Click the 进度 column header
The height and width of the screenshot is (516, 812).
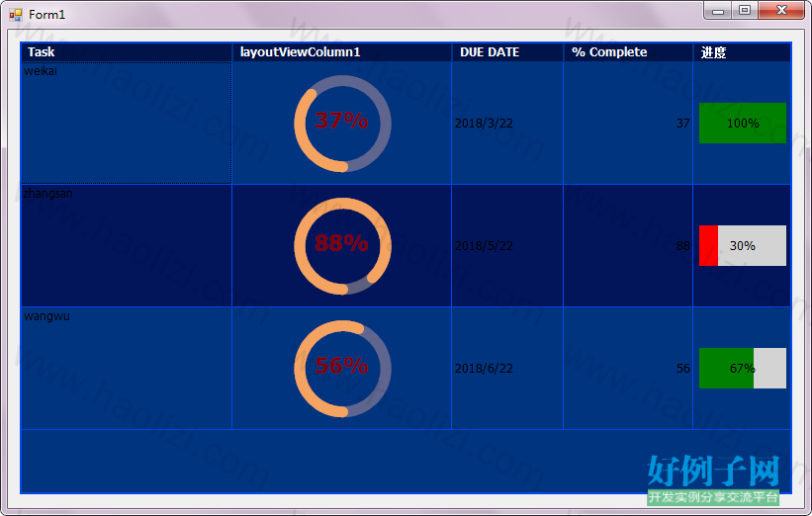[x=742, y=52]
